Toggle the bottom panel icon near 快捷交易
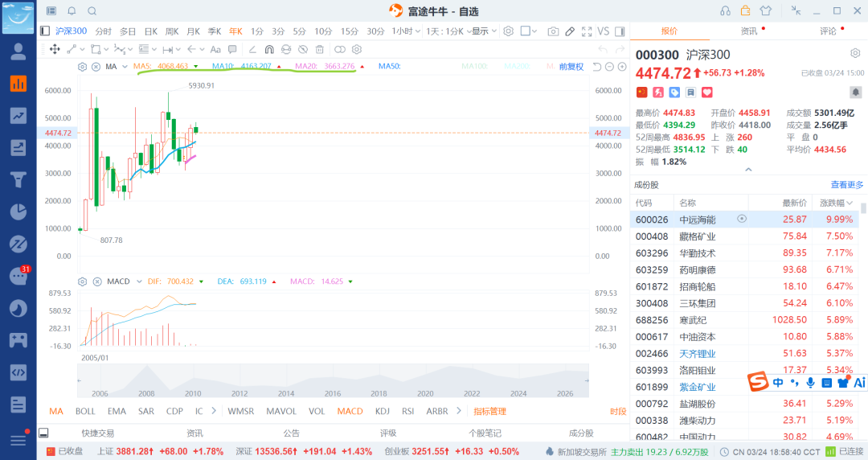 click(x=43, y=433)
